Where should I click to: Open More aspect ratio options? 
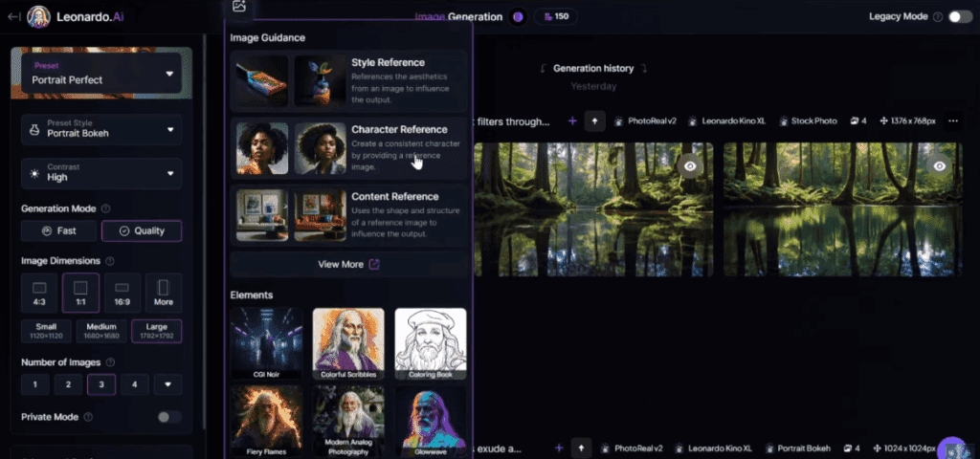[x=164, y=293]
